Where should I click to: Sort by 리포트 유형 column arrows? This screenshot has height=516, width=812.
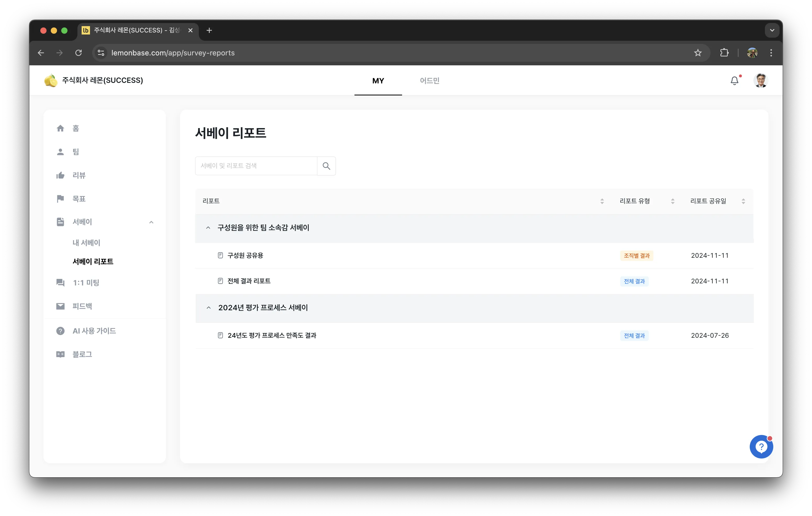pos(673,201)
